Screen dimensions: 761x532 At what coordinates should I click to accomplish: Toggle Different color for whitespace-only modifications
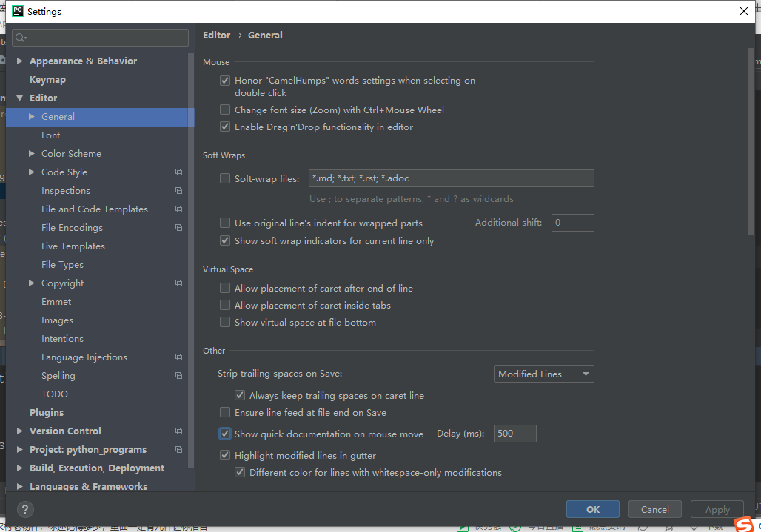coord(240,472)
